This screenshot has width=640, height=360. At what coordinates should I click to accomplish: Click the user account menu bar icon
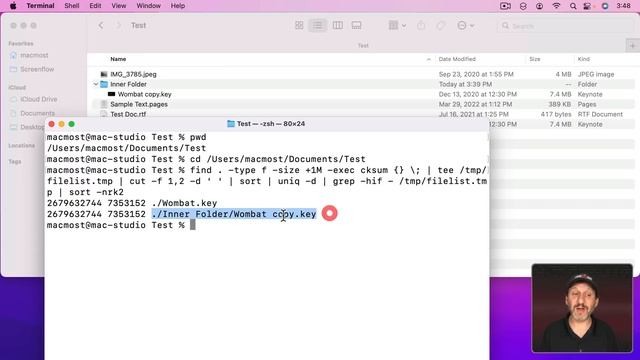(539, 6)
